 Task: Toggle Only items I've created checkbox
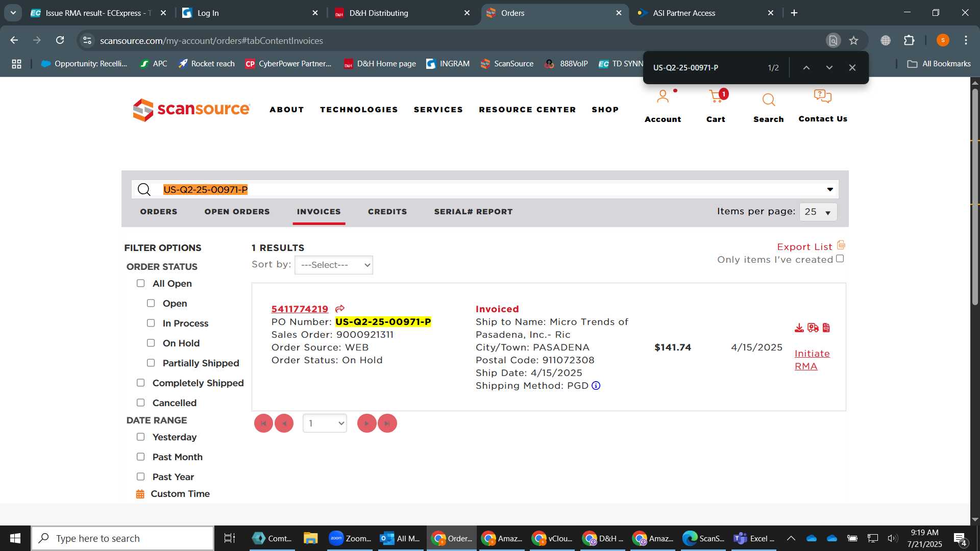tap(840, 259)
